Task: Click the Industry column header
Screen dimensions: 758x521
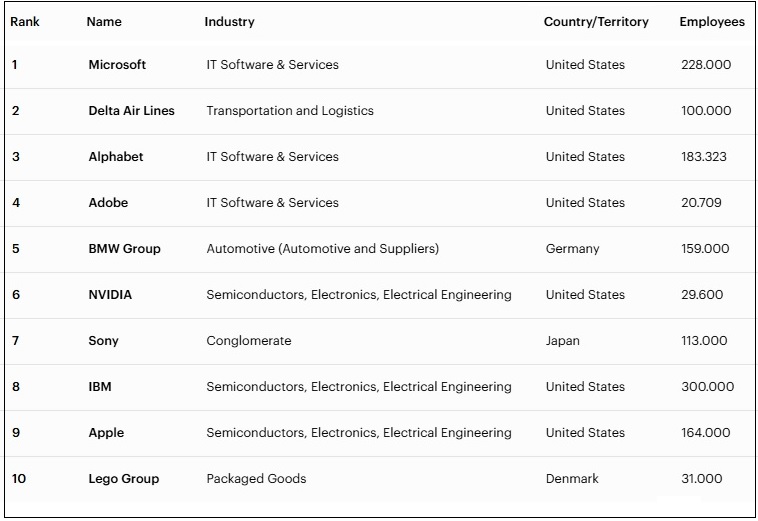Action: click(x=229, y=22)
